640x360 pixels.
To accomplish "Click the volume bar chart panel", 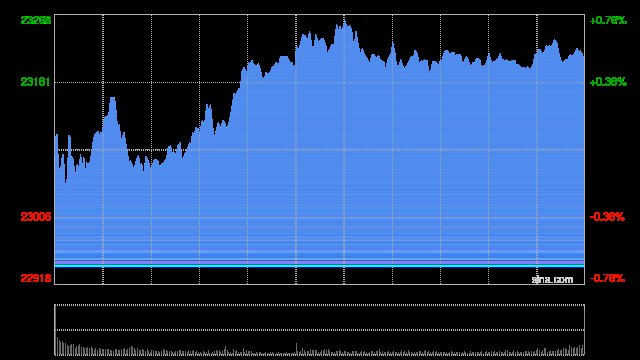I will click(319, 330).
